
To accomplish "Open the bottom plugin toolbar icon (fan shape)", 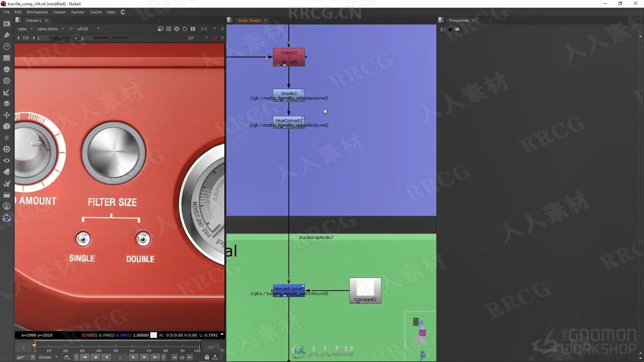I will (x=7, y=218).
